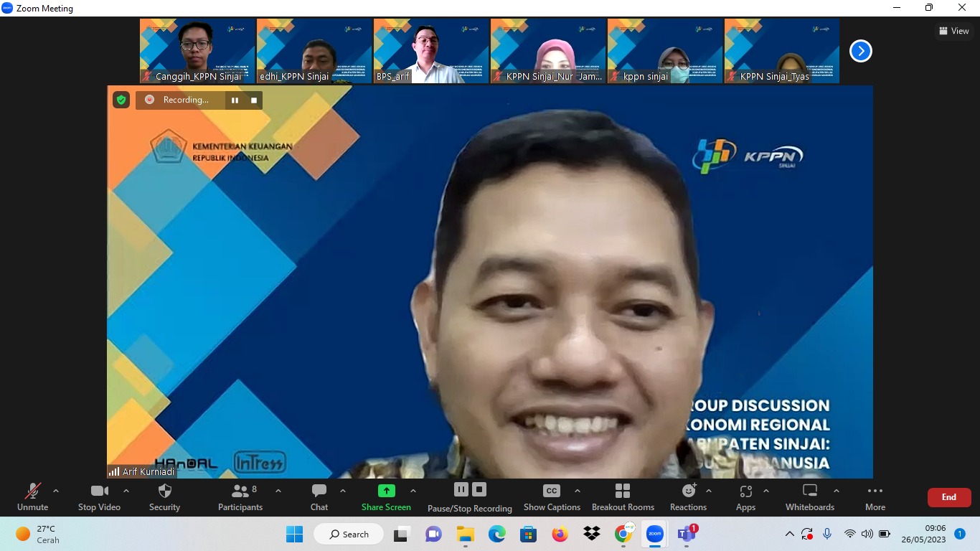980x551 pixels.
Task: Toggle Show Captions
Action: click(551, 496)
